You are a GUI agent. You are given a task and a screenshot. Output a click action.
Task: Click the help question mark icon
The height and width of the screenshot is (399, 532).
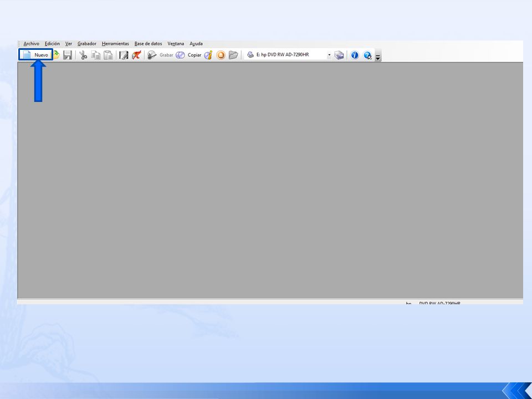coord(367,55)
